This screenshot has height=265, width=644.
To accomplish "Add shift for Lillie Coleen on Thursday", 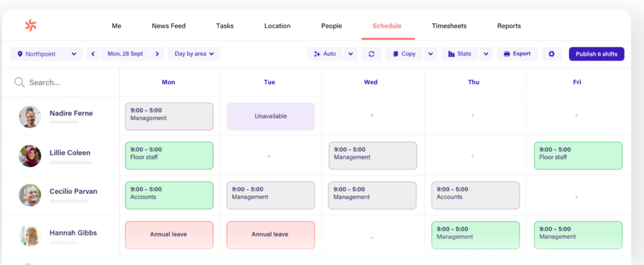I will click(x=473, y=156).
